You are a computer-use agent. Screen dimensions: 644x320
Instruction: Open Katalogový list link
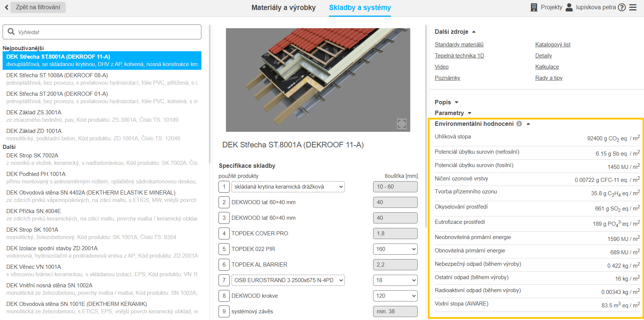click(x=553, y=45)
